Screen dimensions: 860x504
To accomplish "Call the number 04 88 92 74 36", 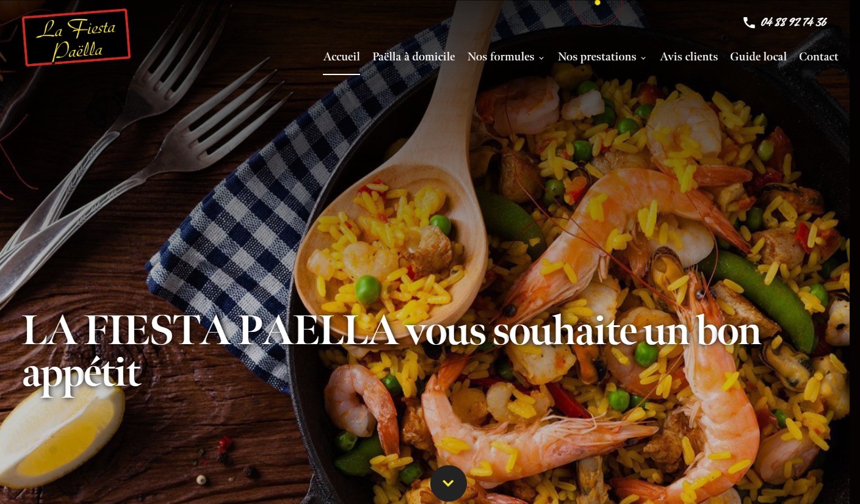I will (793, 23).
